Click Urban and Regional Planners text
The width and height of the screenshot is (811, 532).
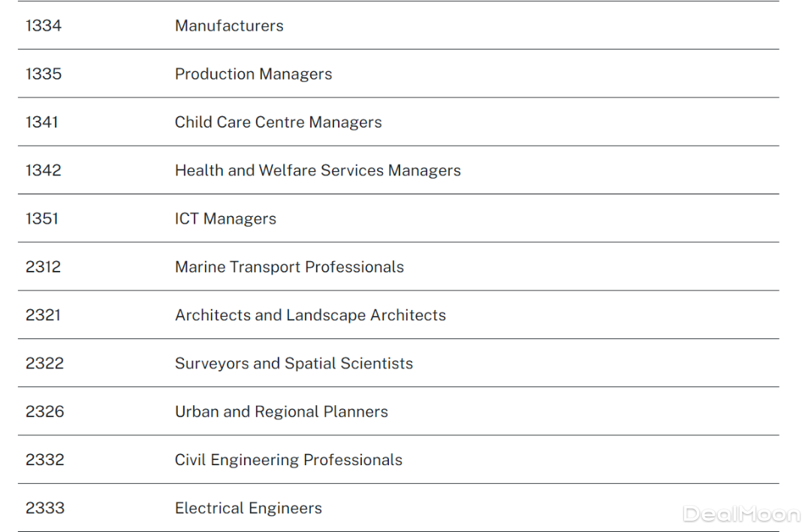click(281, 412)
